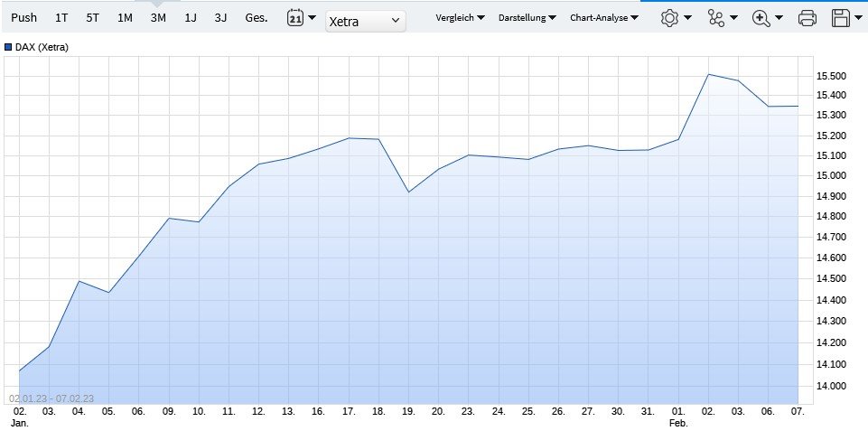Switch chart to 3J range
The image size is (868, 431).
(x=221, y=17)
